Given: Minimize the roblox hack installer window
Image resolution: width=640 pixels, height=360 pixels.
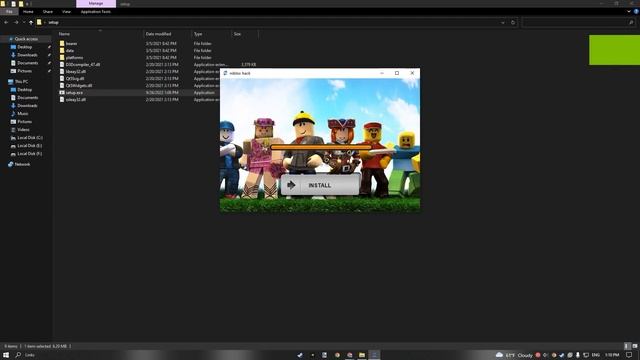Looking at the screenshot, I should [382, 73].
